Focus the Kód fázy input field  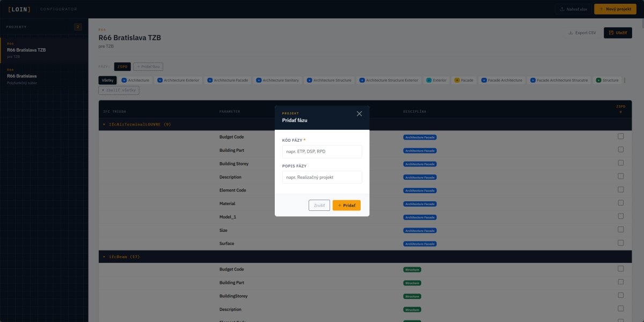(322, 151)
